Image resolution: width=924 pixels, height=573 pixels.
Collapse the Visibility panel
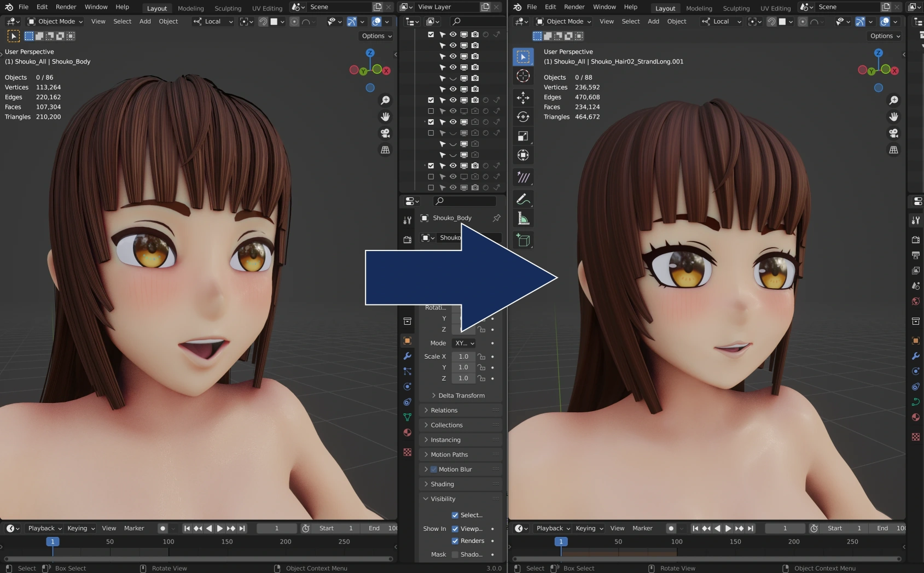point(443,499)
